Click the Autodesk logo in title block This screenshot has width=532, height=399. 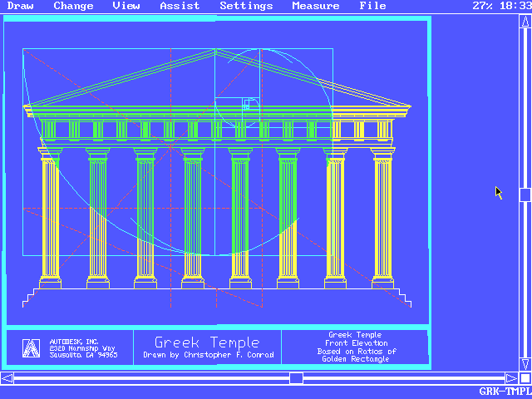tap(31, 347)
